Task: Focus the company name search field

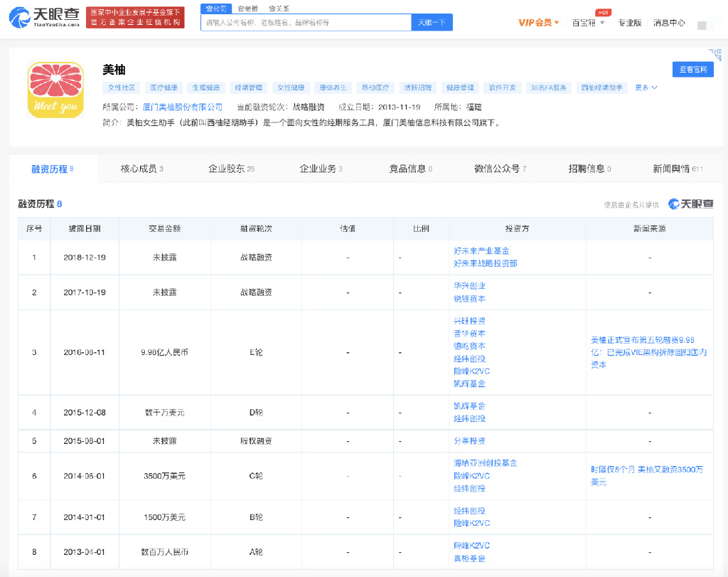Action: coord(306,22)
